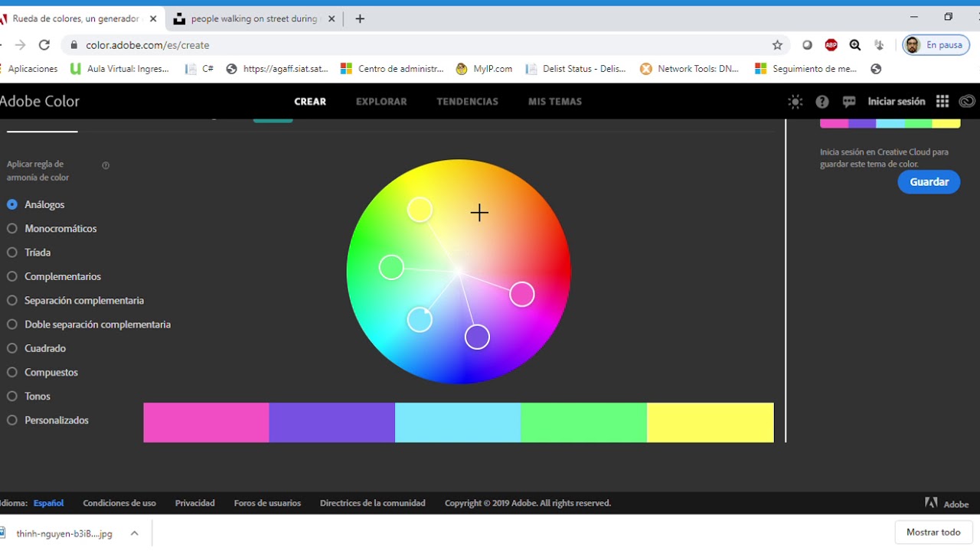Open the TENDENCIAS menu
Viewport: 980px width, 551px height.
click(467, 101)
